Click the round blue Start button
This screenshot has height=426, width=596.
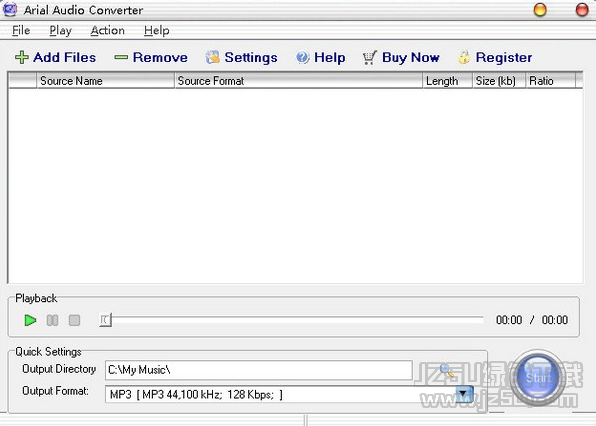[x=537, y=378]
